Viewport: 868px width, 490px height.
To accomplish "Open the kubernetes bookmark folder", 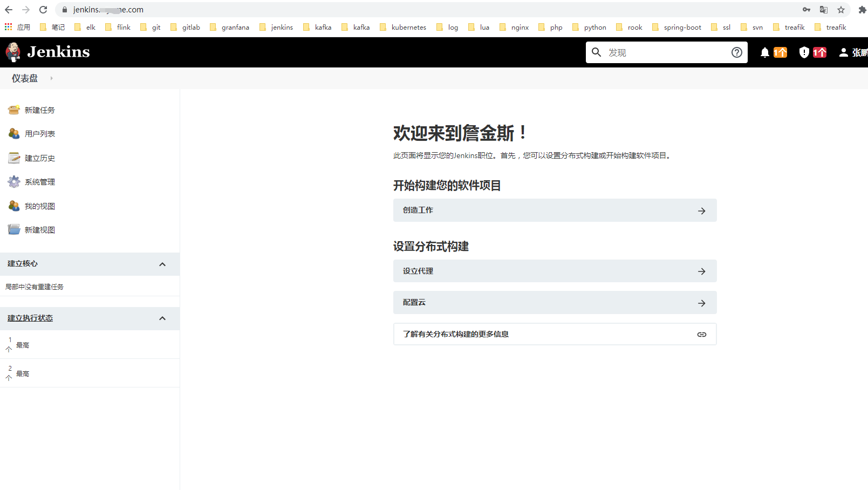I will [403, 27].
